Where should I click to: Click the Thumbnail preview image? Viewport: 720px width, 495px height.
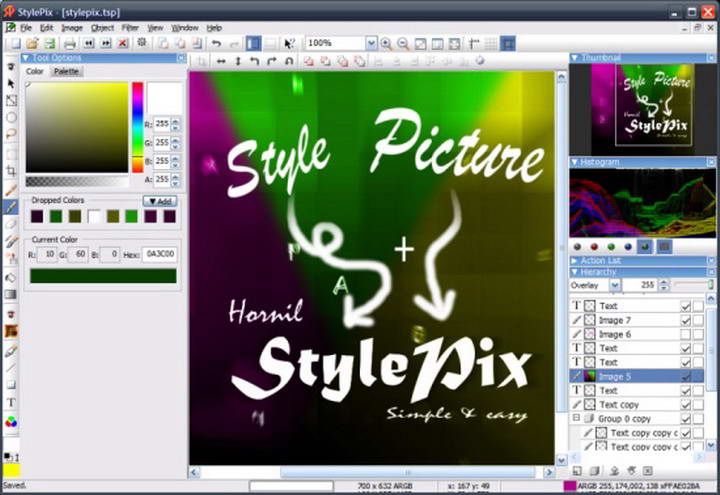[642, 109]
